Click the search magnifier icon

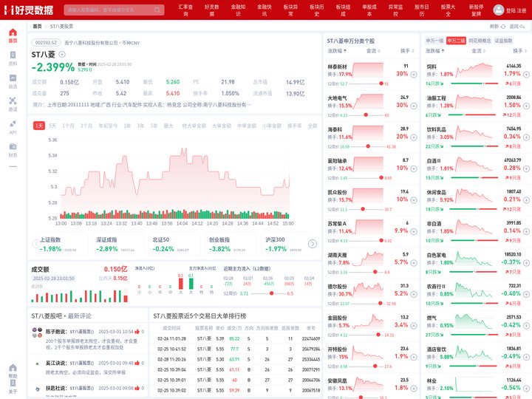157,10
